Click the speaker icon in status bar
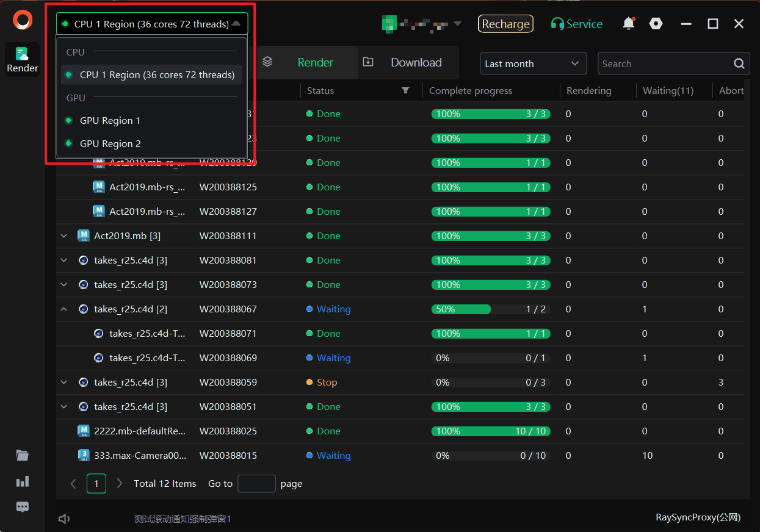Image resolution: width=760 pixels, height=532 pixels. tap(64, 519)
